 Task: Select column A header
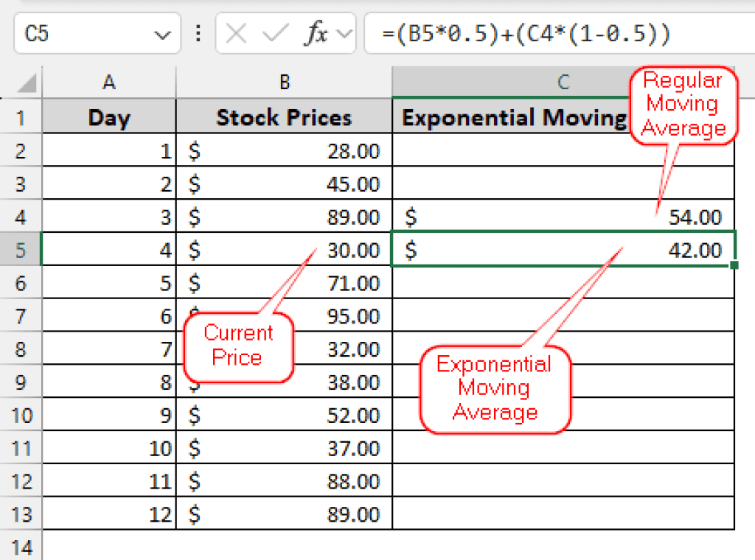click(109, 83)
